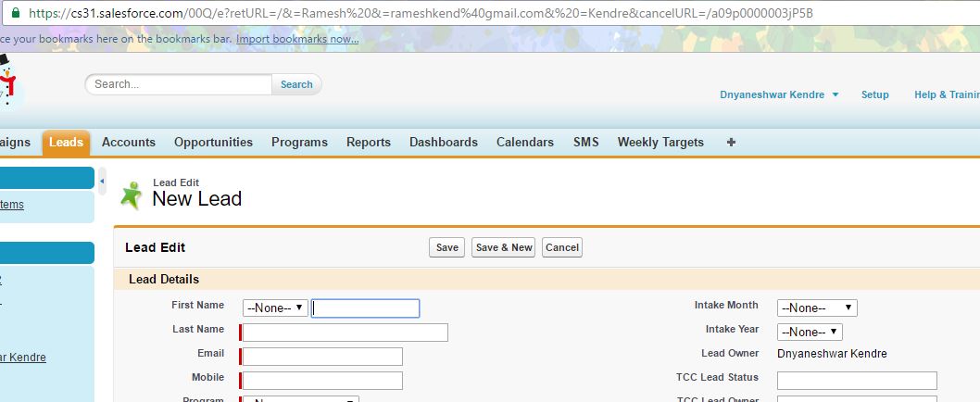Click the Import bookmarks now link
This screenshot has height=402, width=980.
tap(297, 39)
